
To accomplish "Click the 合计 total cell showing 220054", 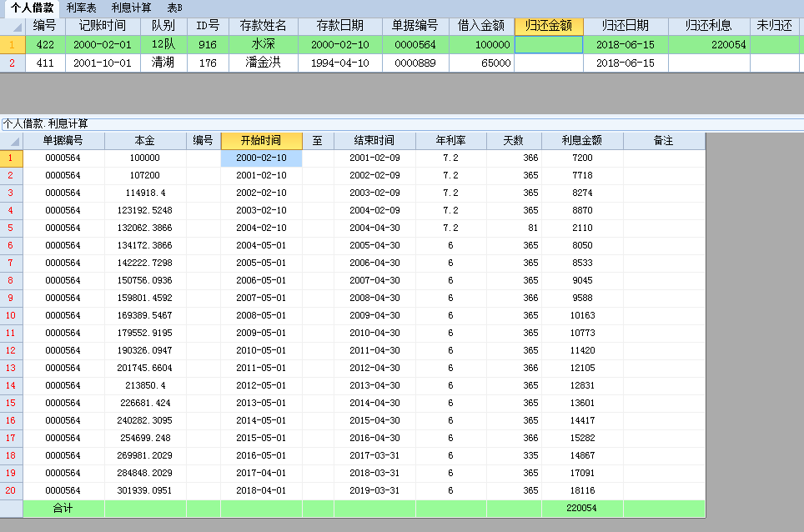I will [x=581, y=508].
